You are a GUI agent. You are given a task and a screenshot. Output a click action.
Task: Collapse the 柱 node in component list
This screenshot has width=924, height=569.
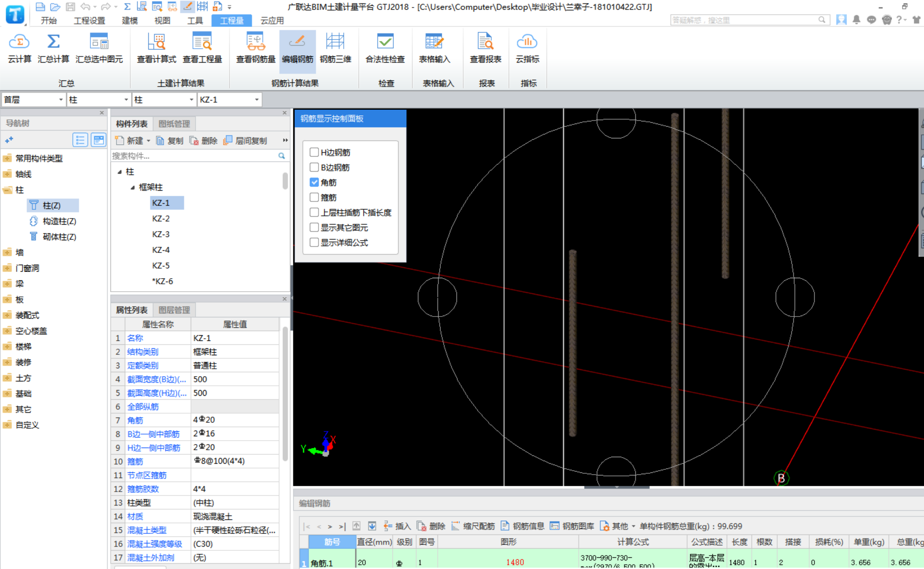[x=120, y=172]
